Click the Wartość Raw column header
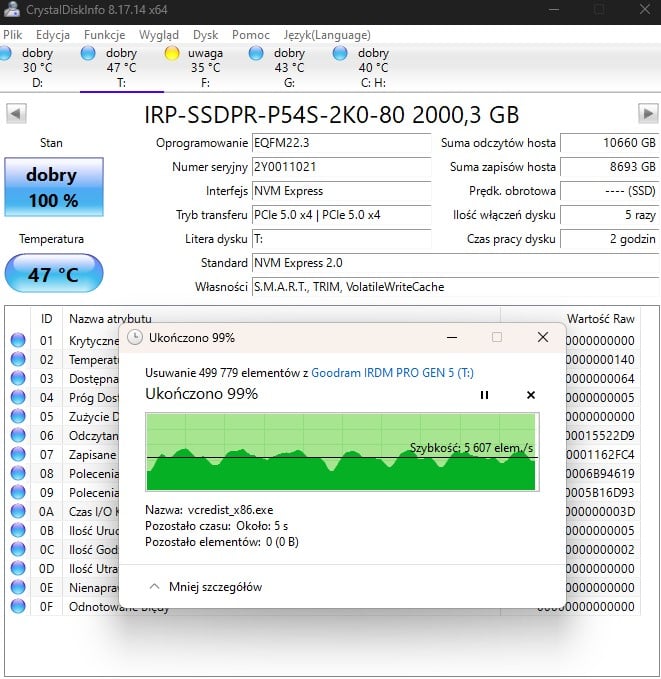Screen dimensions: 661x679 [x=601, y=319]
